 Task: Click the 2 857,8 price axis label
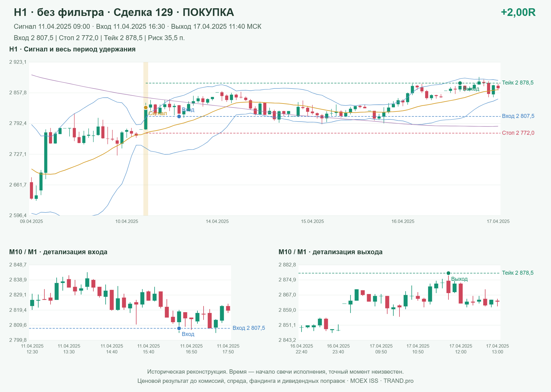[18, 93]
